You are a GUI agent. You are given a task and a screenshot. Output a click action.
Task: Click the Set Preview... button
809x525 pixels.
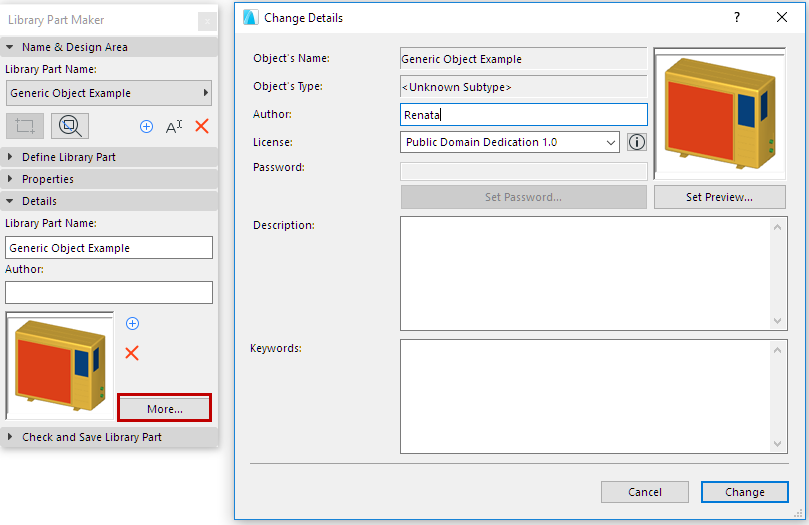[x=719, y=197]
